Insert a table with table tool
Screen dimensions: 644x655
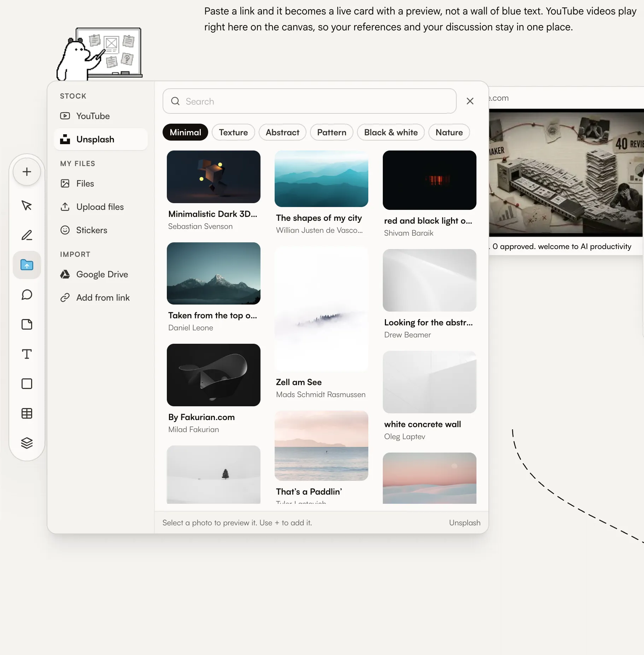(27, 413)
